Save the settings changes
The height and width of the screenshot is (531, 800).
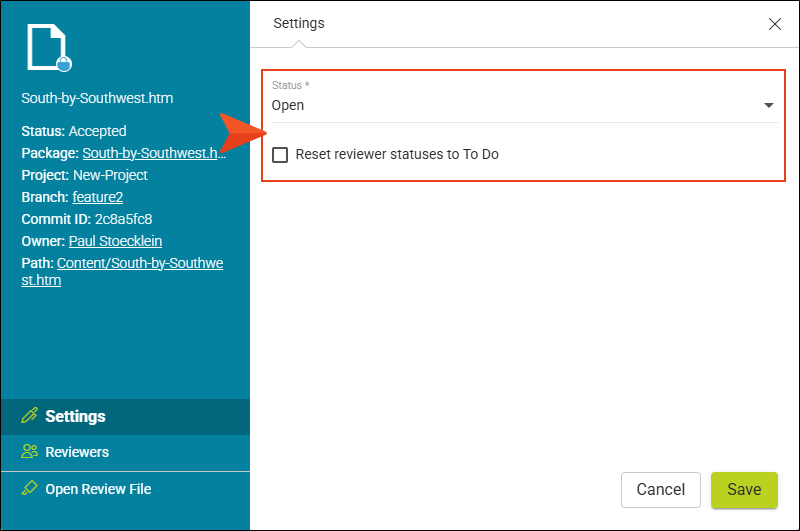click(744, 490)
